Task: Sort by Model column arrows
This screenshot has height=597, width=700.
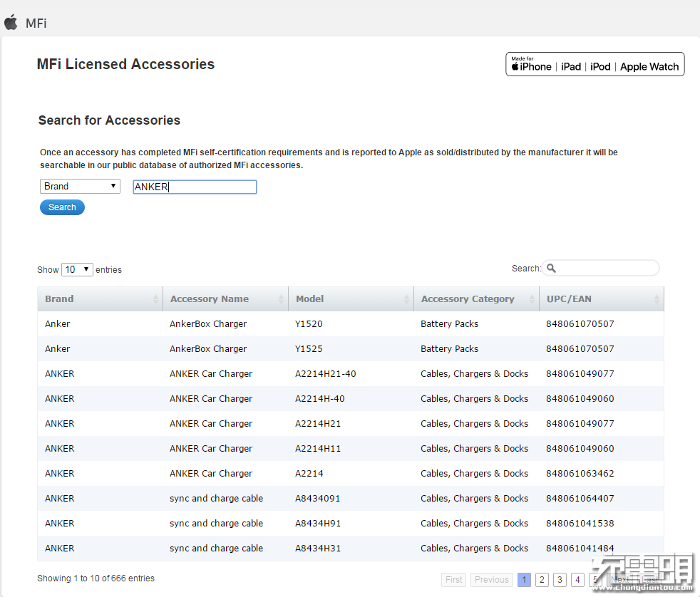Action: pos(406,299)
